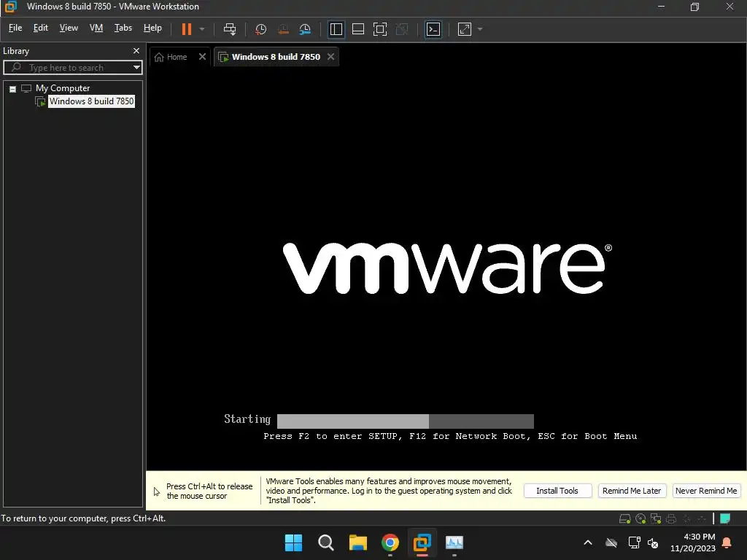Click the Unity mode toolbar icon

pyautogui.click(x=402, y=29)
